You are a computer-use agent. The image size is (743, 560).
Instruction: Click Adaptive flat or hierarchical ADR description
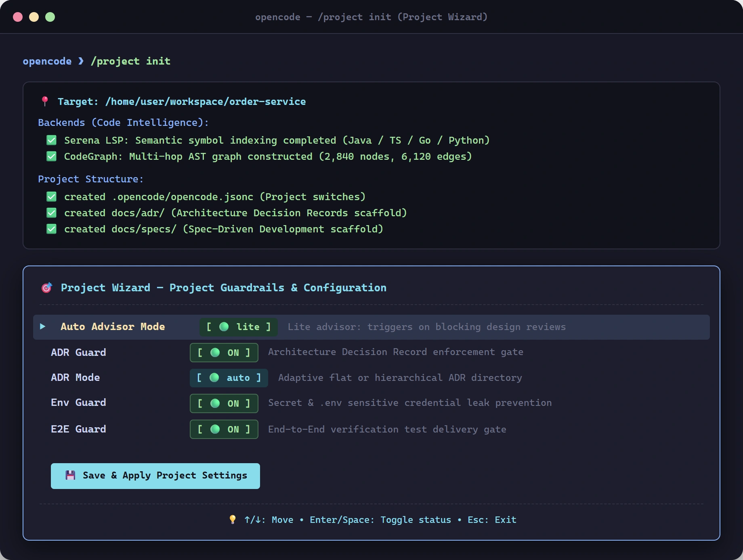400,378
